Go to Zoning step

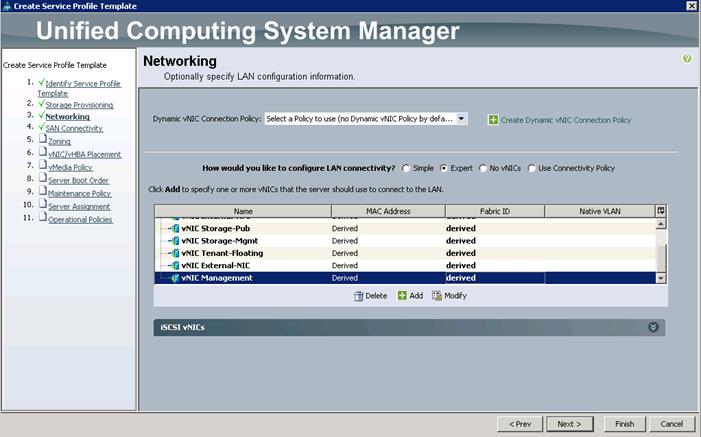(x=59, y=141)
